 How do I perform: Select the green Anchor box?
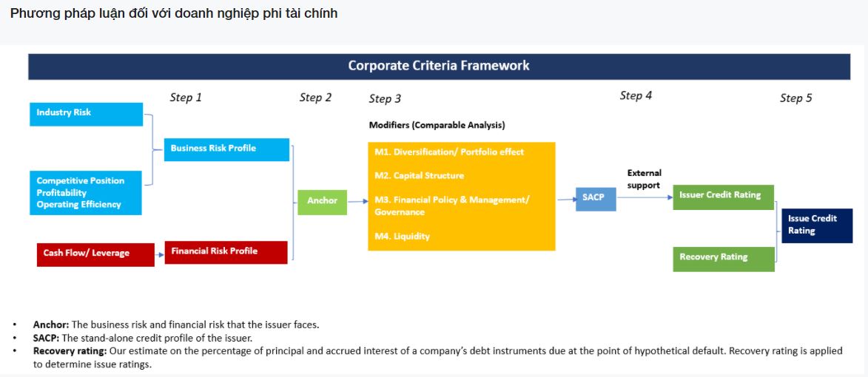click(x=322, y=201)
